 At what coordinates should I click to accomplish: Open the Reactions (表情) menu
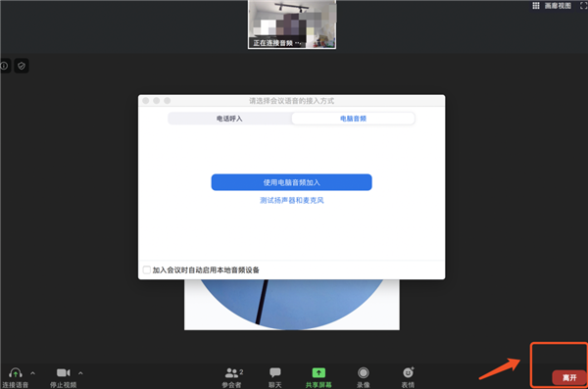pyautogui.click(x=408, y=377)
